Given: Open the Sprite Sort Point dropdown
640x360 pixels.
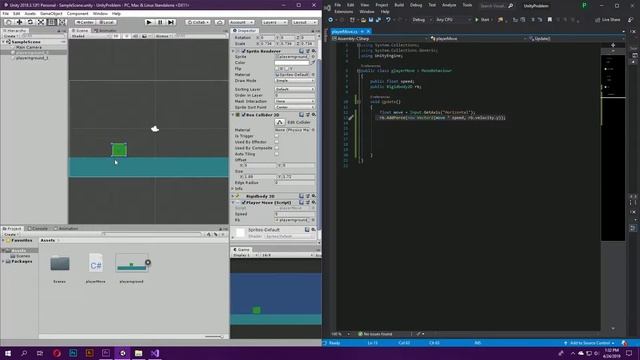Looking at the screenshot, I should [294, 107].
